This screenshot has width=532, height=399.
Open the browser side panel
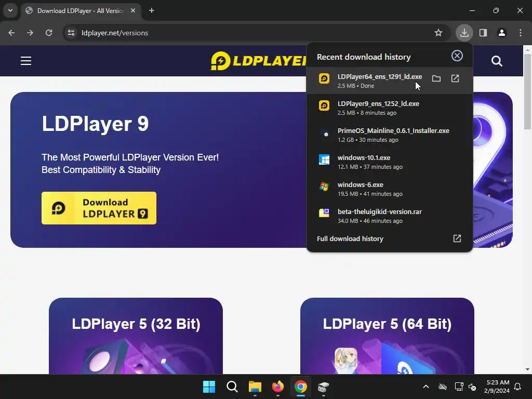pyautogui.click(x=483, y=33)
